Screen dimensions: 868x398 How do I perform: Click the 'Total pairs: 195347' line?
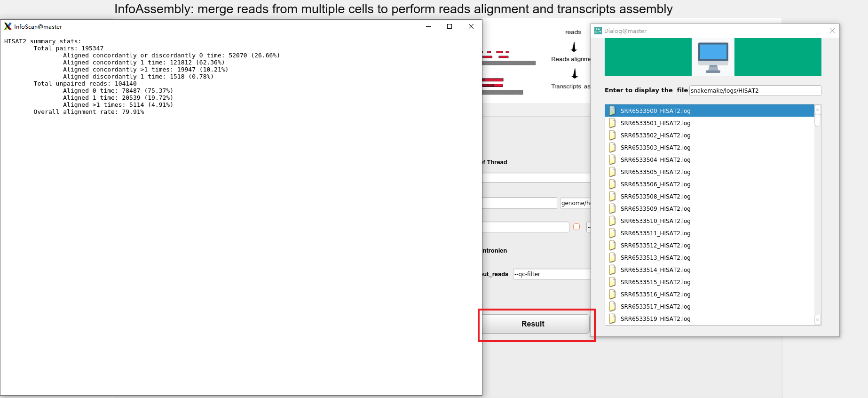pos(69,48)
